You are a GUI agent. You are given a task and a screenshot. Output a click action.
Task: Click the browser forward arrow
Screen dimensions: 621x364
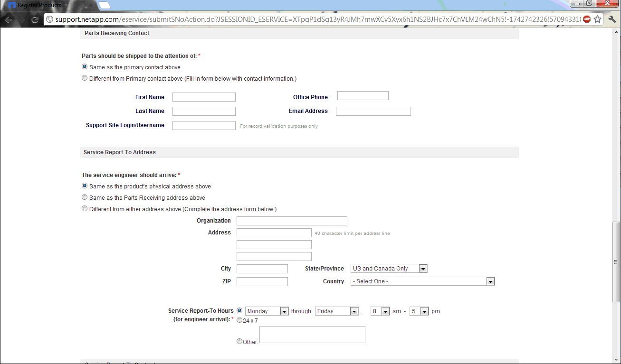tap(21, 19)
